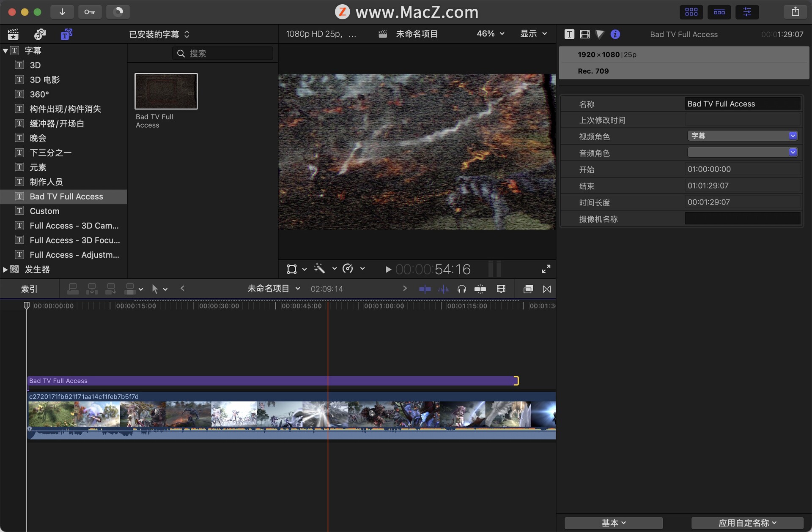Expand the 发生器 generators category
The image size is (812, 532).
(x=5, y=269)
